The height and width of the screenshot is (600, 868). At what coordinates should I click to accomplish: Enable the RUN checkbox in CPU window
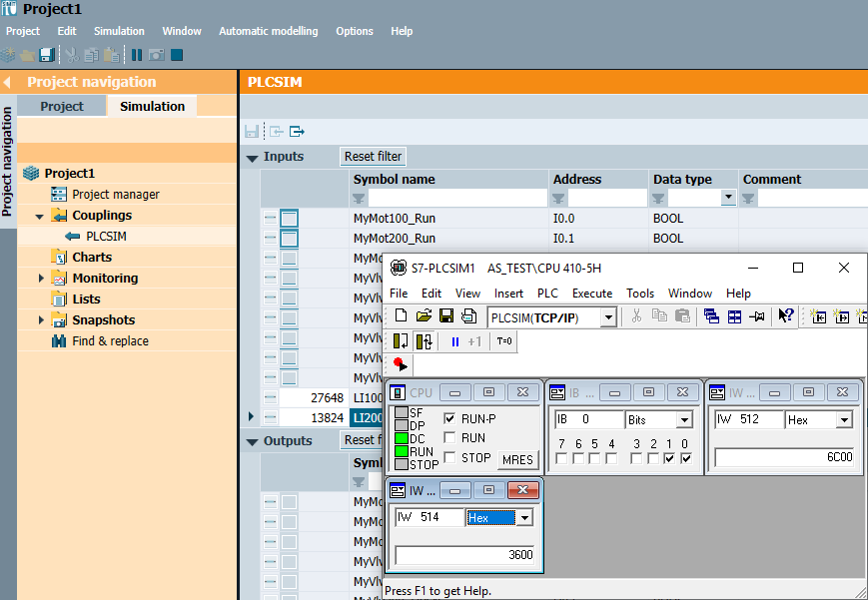[450, 437]
